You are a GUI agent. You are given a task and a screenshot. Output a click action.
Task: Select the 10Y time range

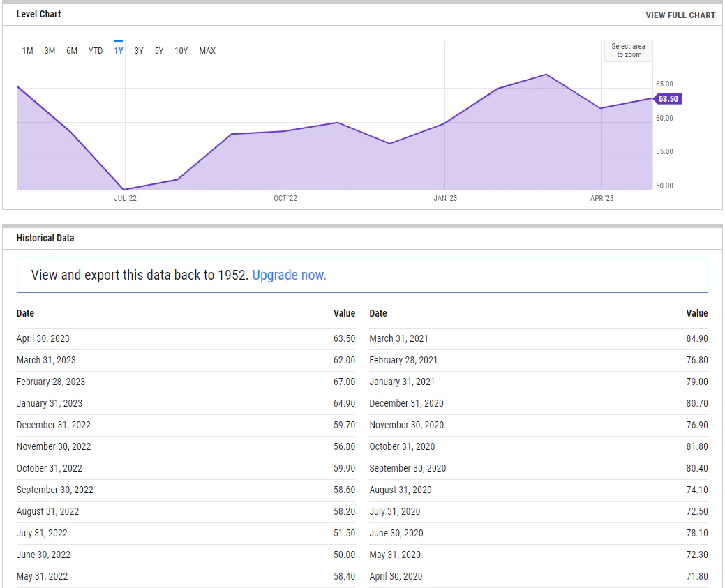point(181,51)
